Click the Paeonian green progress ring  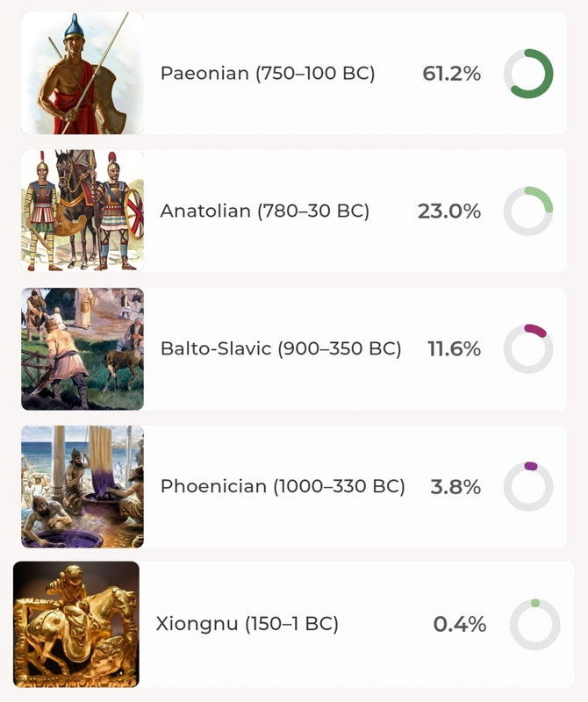pos(528,74)
